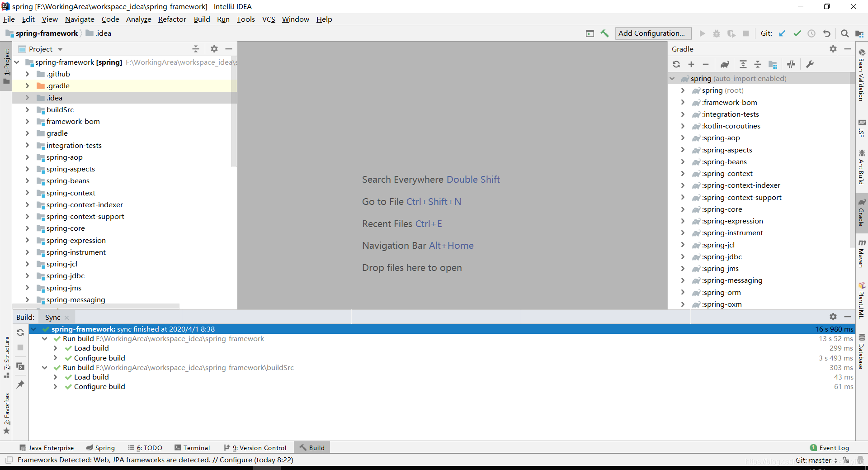Click the Git Rollback arrow icon
The image size is (868, 470).
(826, 33)
